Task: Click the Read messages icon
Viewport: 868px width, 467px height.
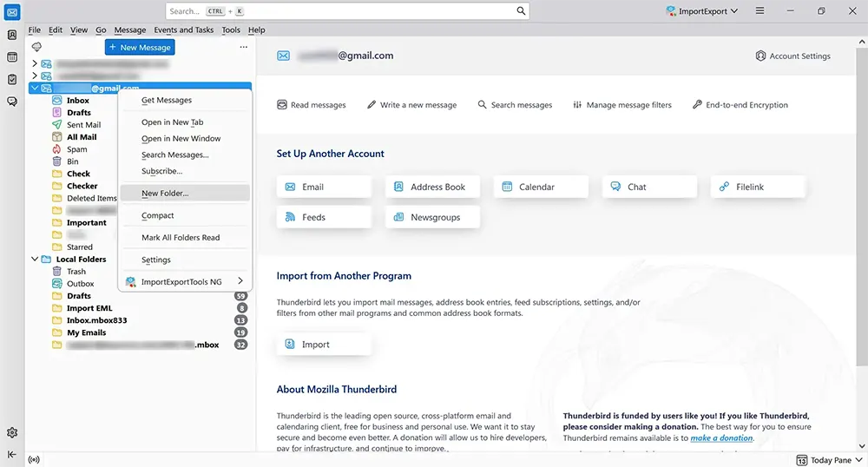Action: [282, 104]
